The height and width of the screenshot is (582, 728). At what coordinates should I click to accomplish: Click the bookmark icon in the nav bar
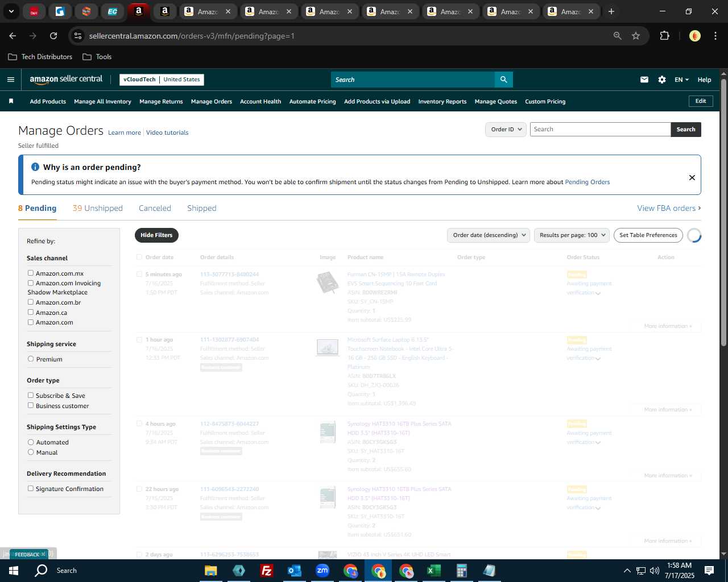click(11, 101)
